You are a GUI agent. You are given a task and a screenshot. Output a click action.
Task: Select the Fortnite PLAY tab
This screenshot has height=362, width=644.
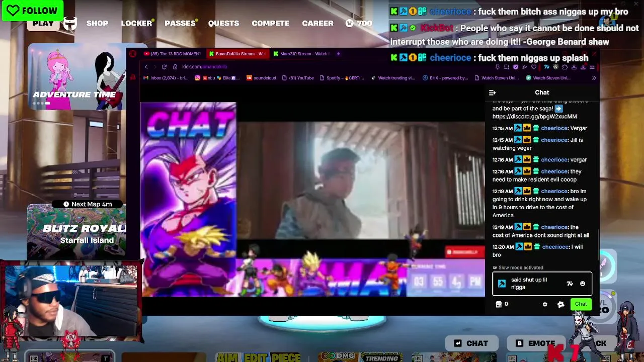tap(43, 23)
